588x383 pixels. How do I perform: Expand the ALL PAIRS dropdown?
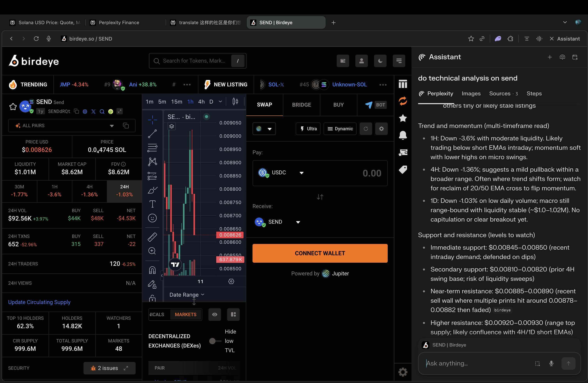[x=112, y=126]
